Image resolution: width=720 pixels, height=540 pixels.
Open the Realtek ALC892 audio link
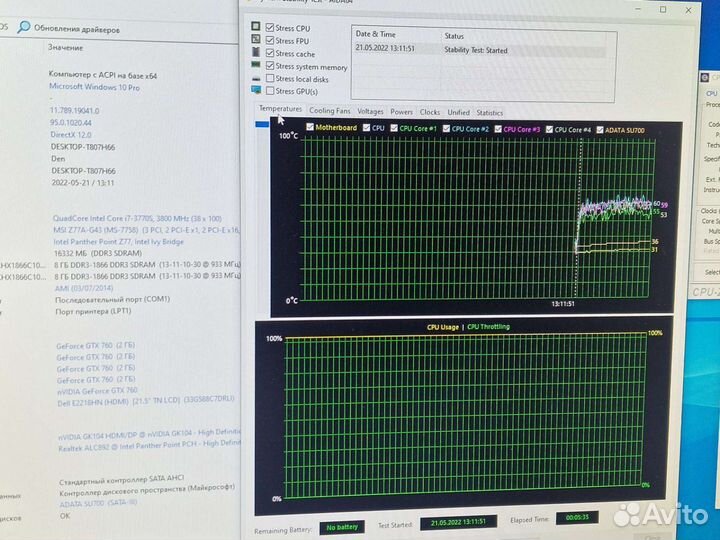coord(149,445)
